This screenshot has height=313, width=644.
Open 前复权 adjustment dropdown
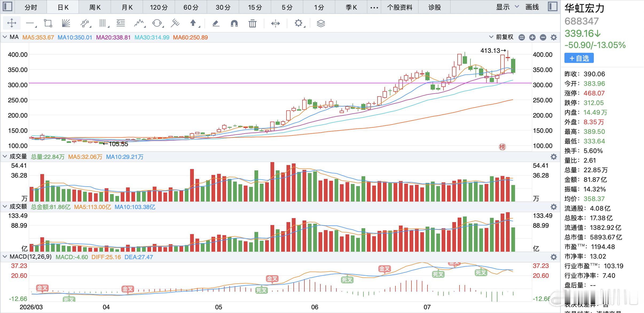(501, 37)
